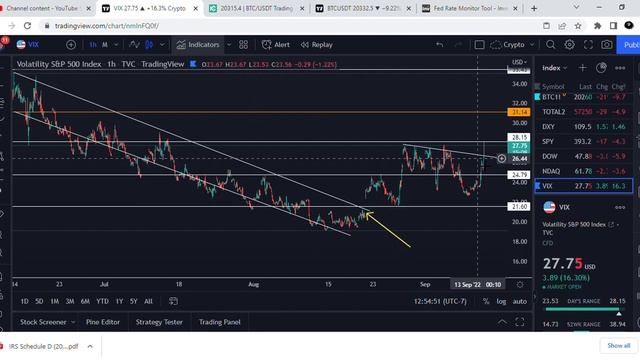Viewport: 640px width, 360px height.
Task: Click the undo arrow icon
Action: coord(440,45)
